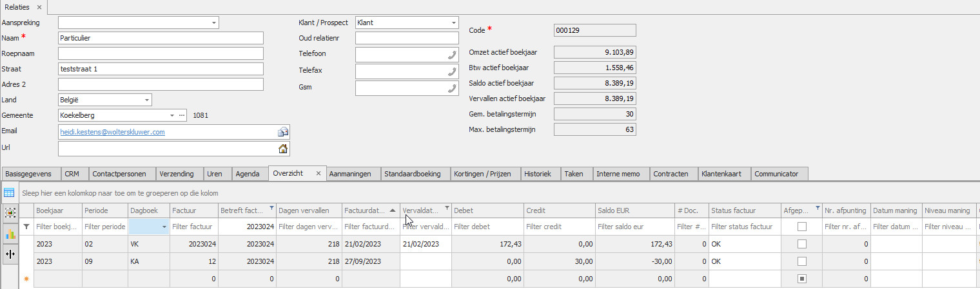The height and width of the screenshot is (289, 980).
Task: Click the 30,00 Credit cell
Action: click(559, 261)
